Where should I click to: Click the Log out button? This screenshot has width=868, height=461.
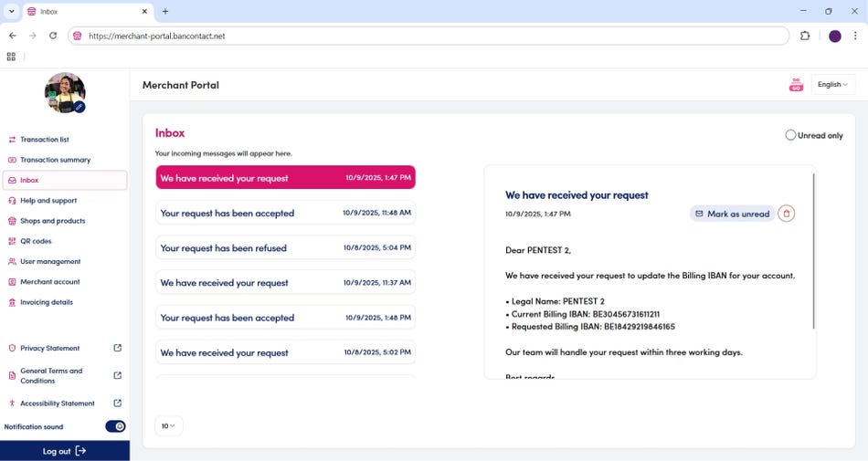65,451
